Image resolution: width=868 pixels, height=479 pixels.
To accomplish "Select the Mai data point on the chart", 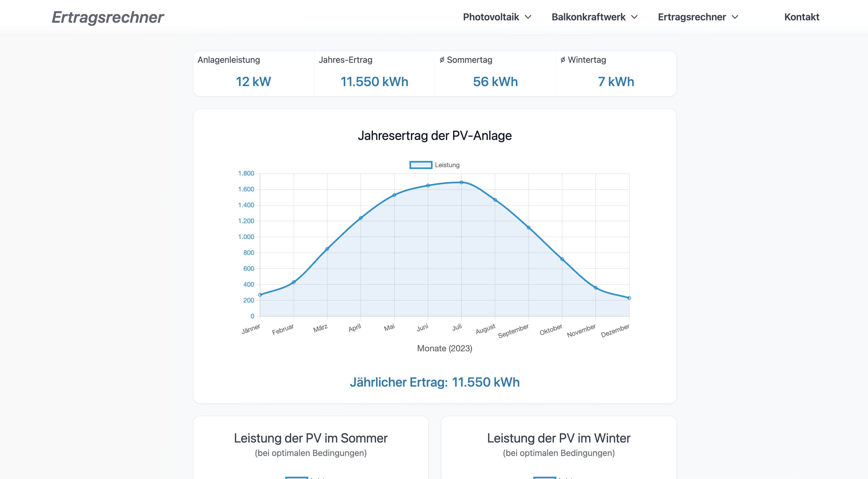I will (x=394, y=195).
